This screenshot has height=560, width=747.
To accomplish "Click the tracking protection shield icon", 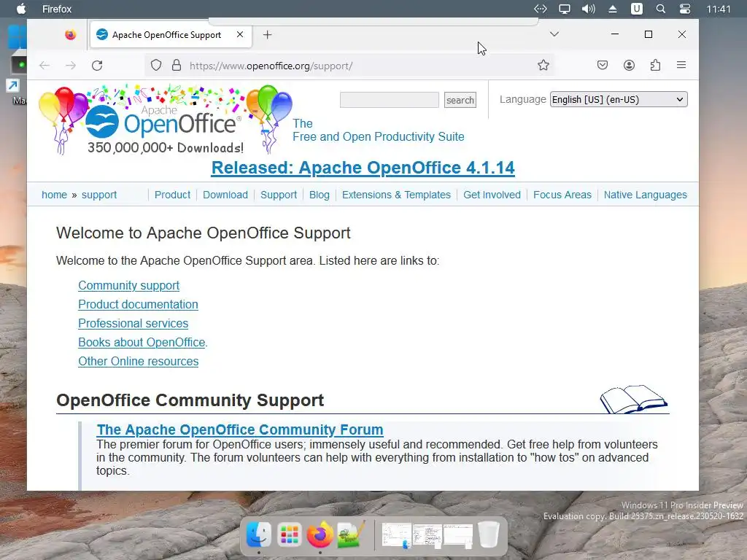I will (156, 65).
